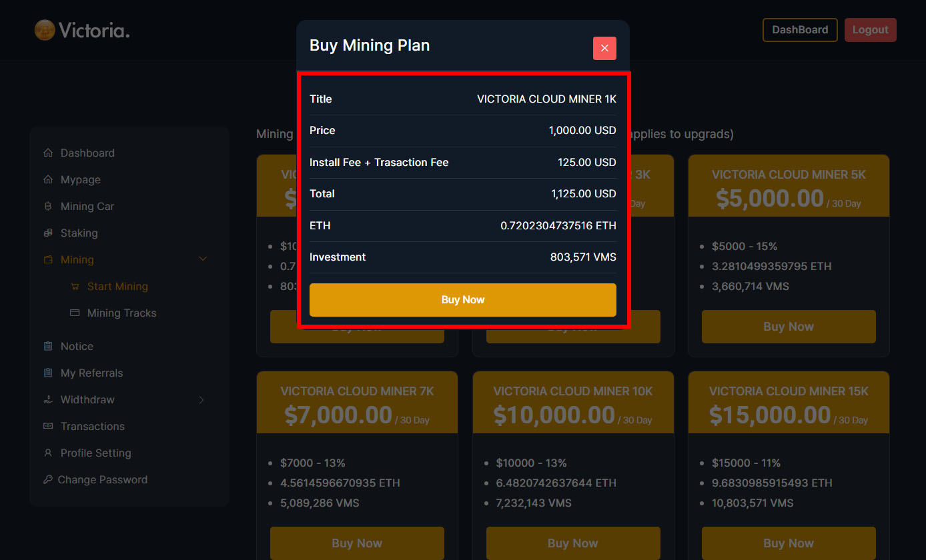Click Buy Now under Cloud Miner 7K
926x560 pixels.
tap(357, 543)
